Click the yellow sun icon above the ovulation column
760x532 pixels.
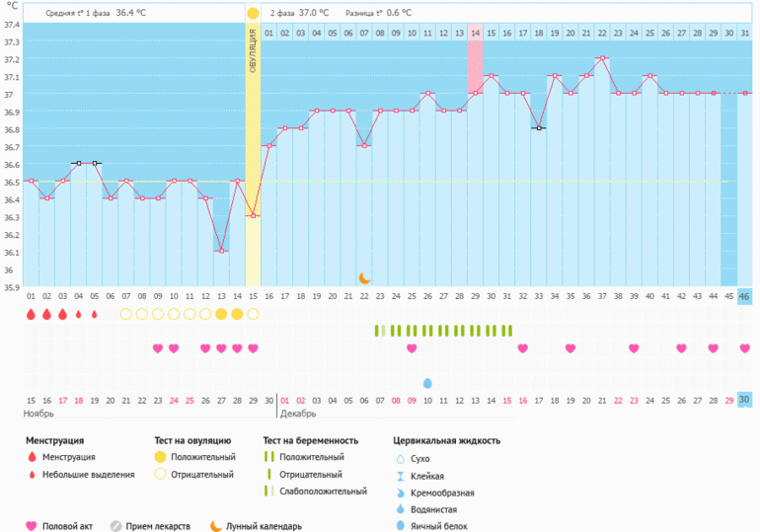[253, 14]
